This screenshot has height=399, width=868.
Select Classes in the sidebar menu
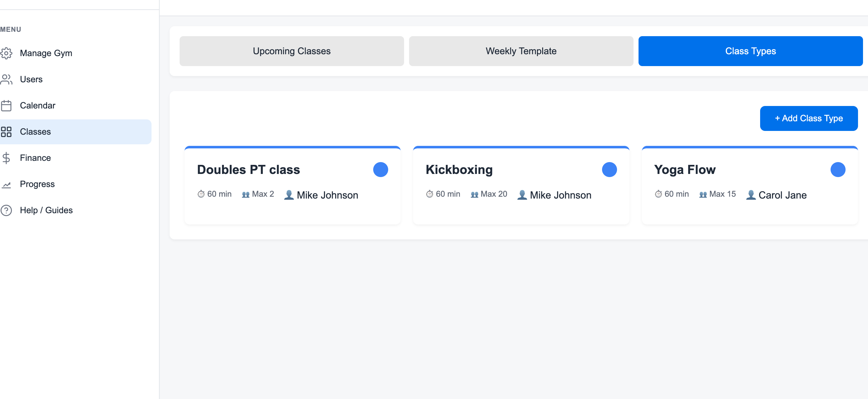tap(75, 132)
